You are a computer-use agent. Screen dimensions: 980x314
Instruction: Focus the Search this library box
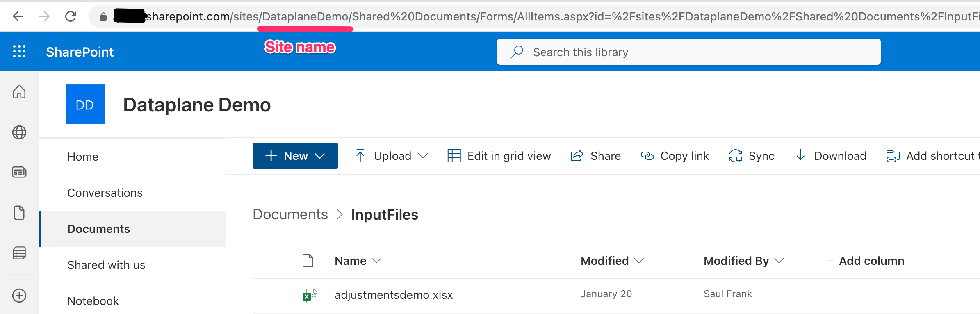[x=689, y=52]
